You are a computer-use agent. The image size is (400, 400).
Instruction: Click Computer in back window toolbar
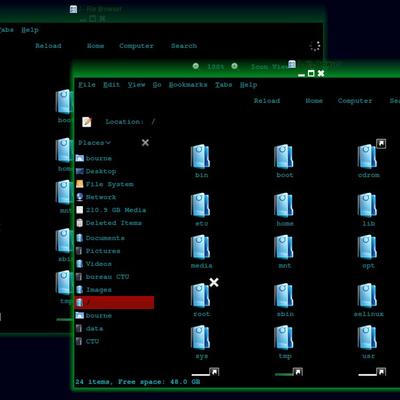[136, 46]
